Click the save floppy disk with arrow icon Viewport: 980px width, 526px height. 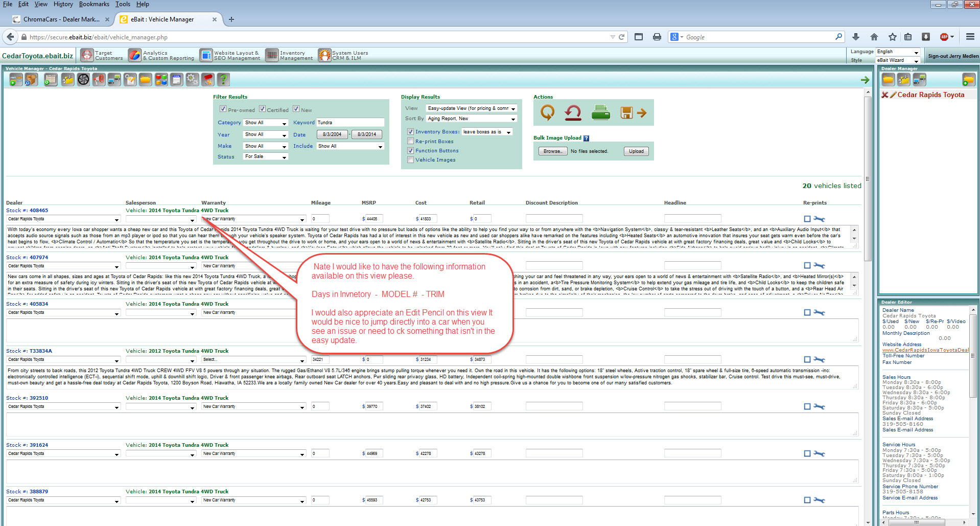click(x=634, y=113)
